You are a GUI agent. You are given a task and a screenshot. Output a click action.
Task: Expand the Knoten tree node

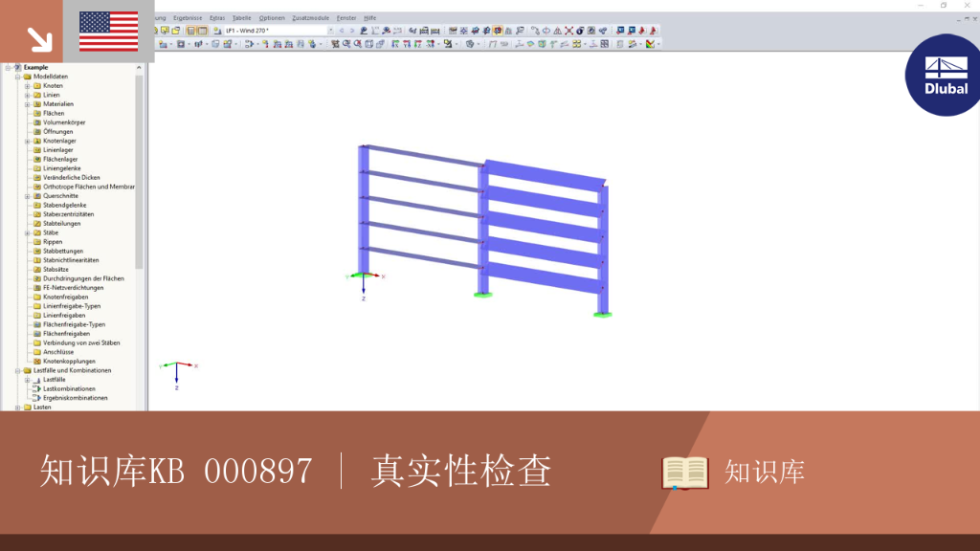(x=28, y=85)
